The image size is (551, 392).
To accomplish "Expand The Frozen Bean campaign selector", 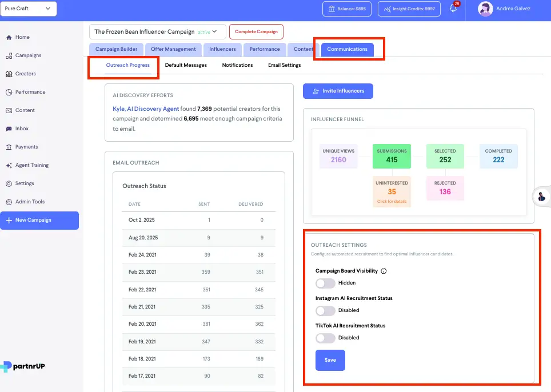I will click(x=158, y=31).
